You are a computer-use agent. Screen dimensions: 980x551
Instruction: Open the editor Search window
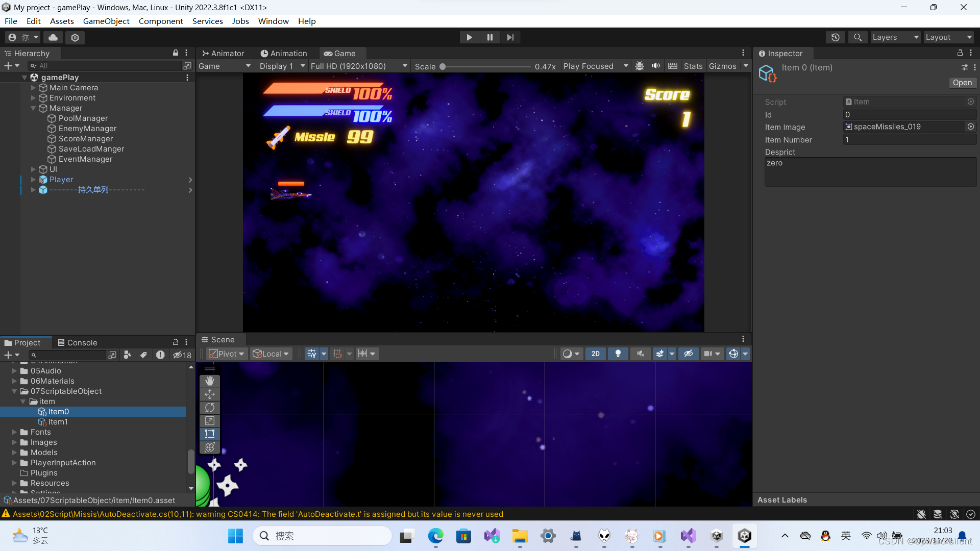[x=857, y=37]
